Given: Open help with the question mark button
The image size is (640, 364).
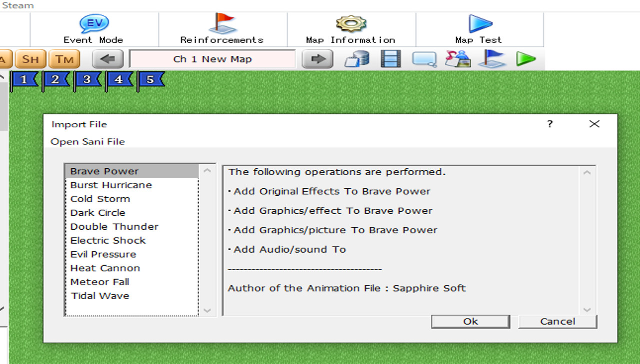Looking at the screenshot, I should tap(549, 124).
